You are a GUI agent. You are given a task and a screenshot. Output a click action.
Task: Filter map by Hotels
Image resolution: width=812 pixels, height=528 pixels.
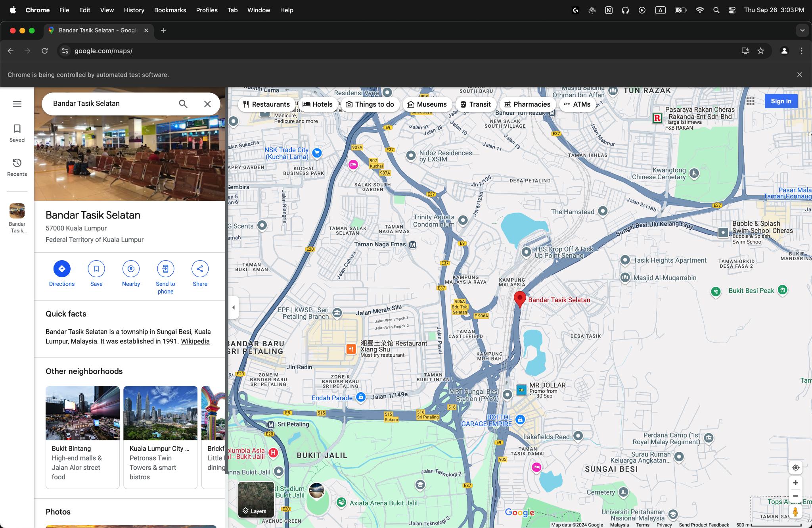tap(318, 104)
